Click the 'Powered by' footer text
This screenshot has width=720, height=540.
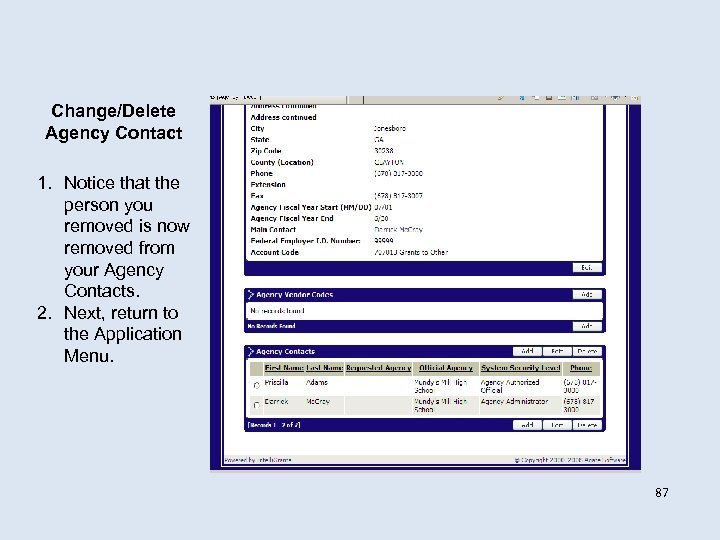258,460
